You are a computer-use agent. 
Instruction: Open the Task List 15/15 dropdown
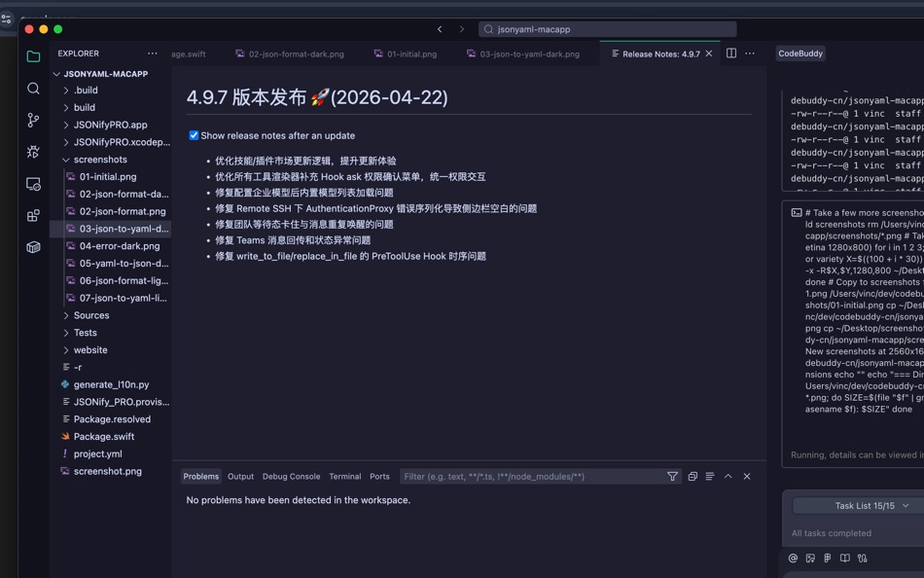tap(871, 506)
